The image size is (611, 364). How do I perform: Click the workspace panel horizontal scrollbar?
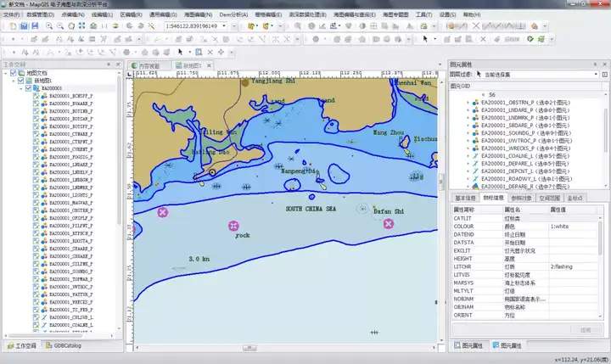pos(46,335)
